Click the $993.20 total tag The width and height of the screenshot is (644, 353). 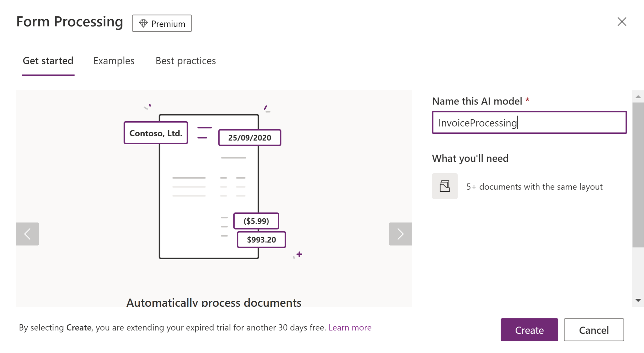tap(261, 240)
